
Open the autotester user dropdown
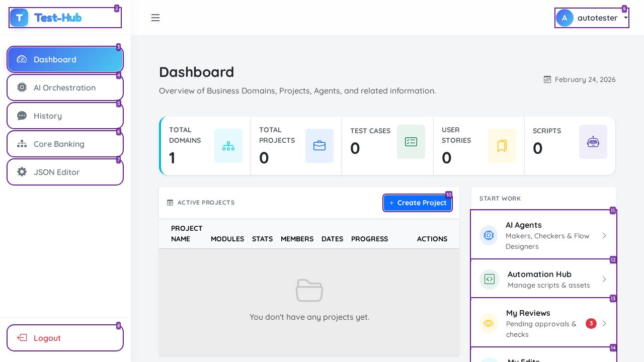point(592,18)
